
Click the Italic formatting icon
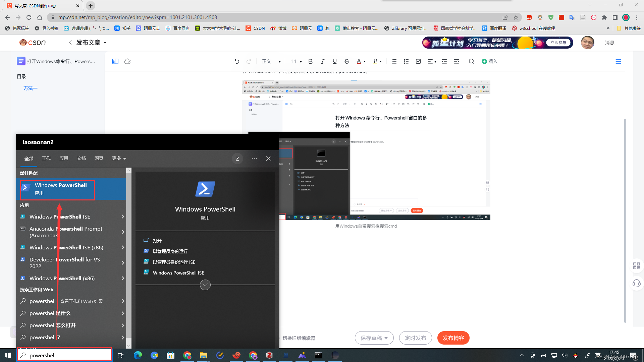pos(322,61)
